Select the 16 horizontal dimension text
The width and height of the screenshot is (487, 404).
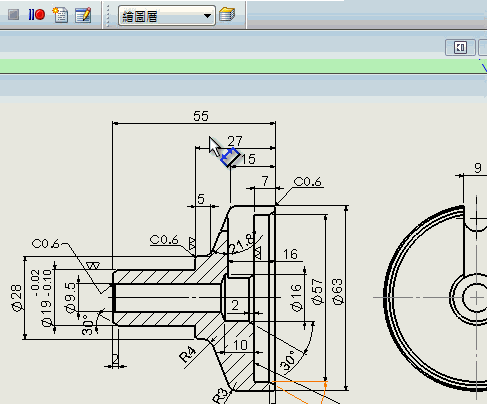[290, 255]
